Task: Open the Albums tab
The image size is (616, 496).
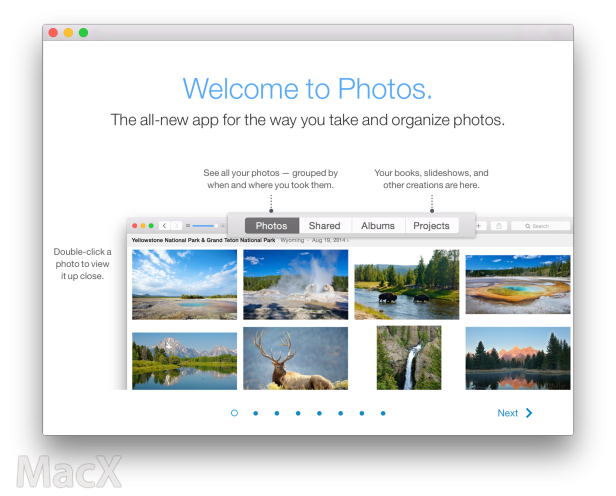Action: (378, 226)
